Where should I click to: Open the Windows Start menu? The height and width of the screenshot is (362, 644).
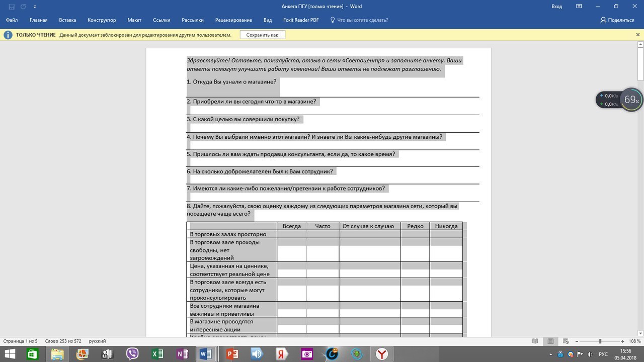[9, 354]
